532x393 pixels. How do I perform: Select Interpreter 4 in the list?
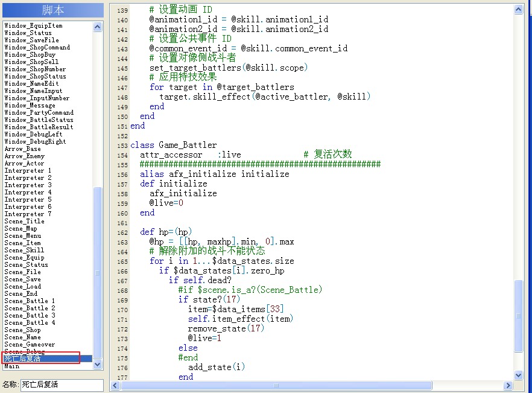coord(28,192)
